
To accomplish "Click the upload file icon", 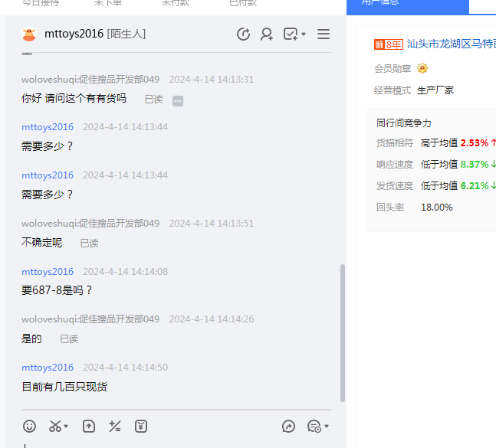I will (x=89, y=427).
